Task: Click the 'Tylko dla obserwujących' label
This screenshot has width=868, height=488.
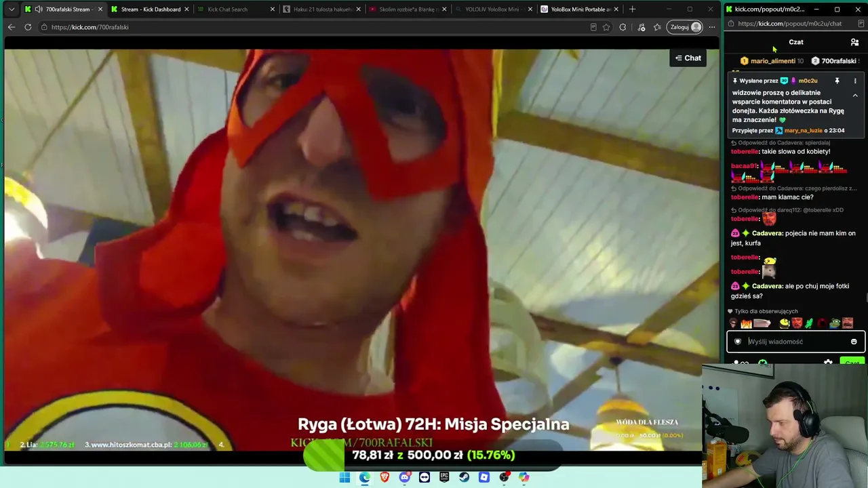Action: (766, 312)
